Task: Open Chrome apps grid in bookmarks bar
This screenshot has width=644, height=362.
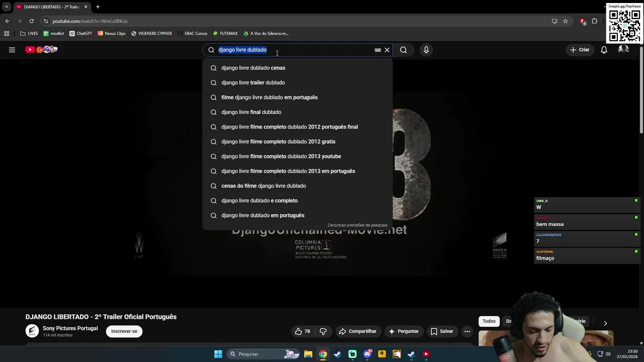Action: (7, 34)
